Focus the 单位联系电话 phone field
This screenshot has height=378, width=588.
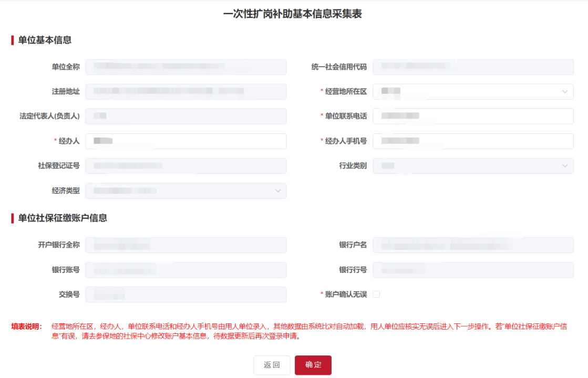pyautogui.click(x=473, y=116)
